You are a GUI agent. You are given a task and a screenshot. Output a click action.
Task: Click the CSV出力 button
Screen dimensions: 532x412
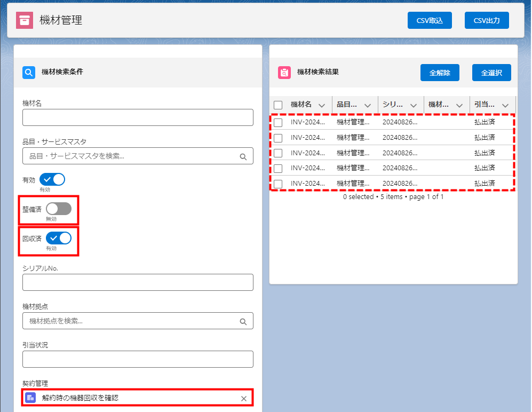click(486, 20)
